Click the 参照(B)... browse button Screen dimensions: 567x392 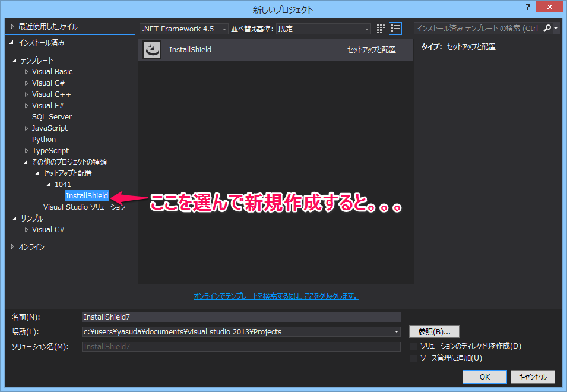pos(434,331)
